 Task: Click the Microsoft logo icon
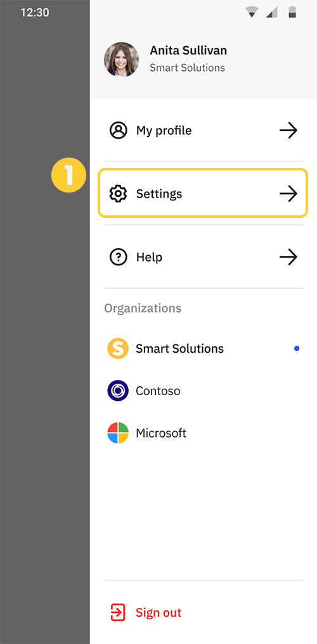117,433
